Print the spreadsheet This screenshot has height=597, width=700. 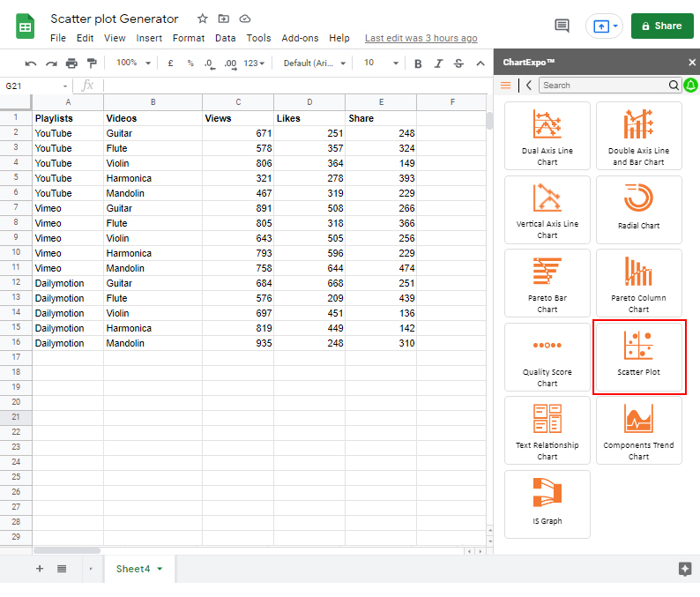coord(71,63)
